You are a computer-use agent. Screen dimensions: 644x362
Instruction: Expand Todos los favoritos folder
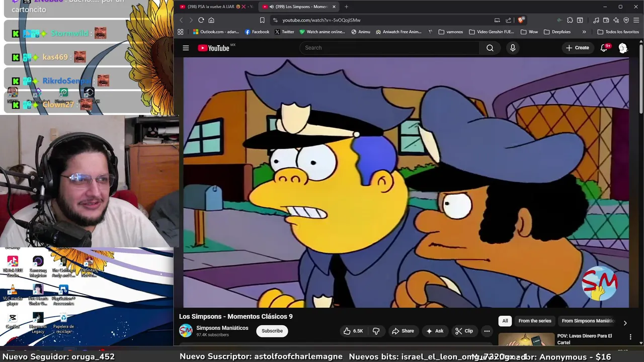point(618,32)
